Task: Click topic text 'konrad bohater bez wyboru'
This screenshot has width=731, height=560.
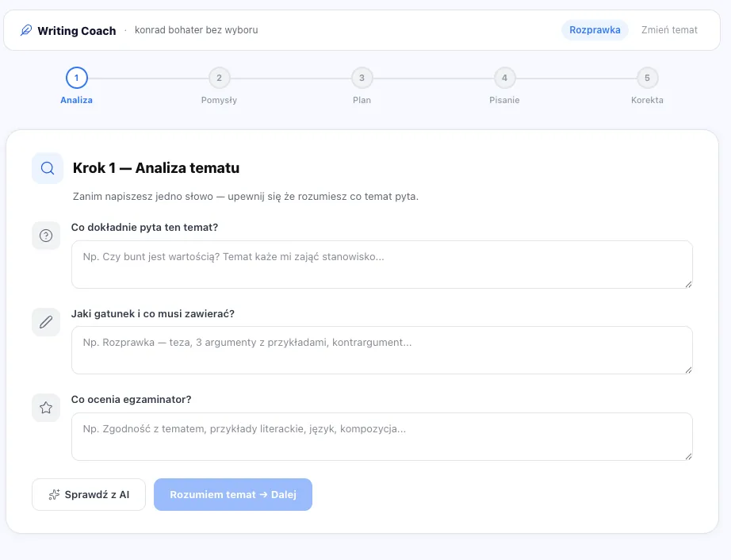Action: 197,30
